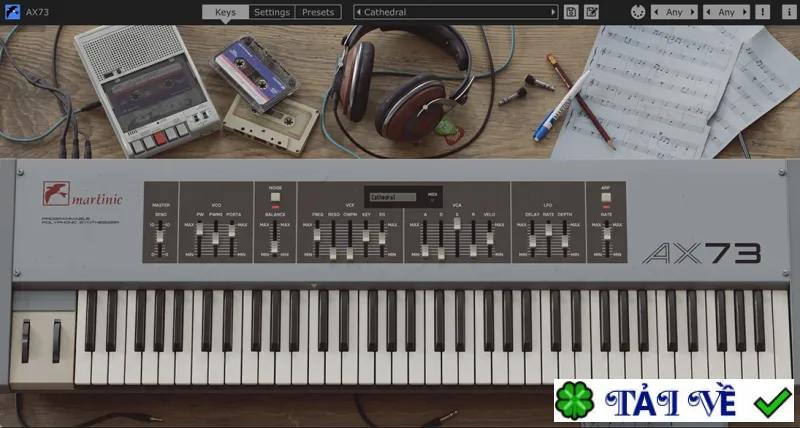Click the AX73 bird logo icon

pos(12,12)
